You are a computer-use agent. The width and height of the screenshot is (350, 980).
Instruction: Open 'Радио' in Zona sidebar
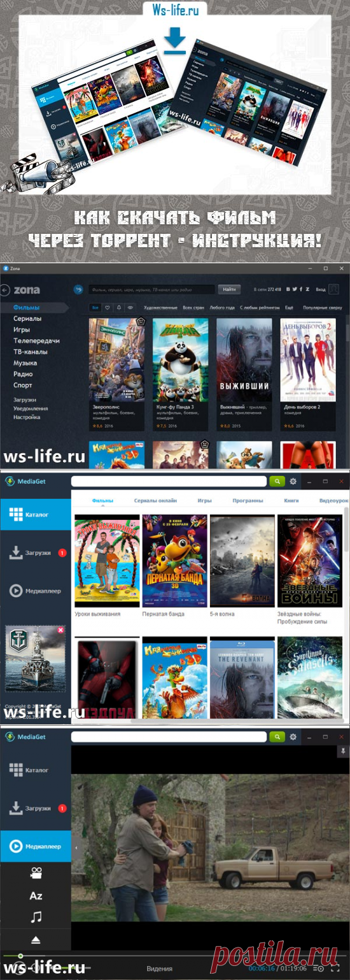point(23,374)
